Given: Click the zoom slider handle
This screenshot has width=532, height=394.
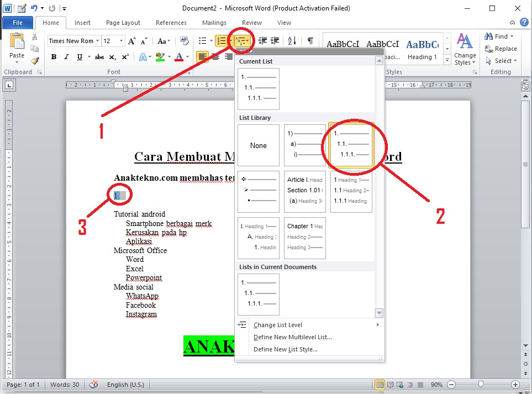Looking at the screenshot, I should point(481,385).
